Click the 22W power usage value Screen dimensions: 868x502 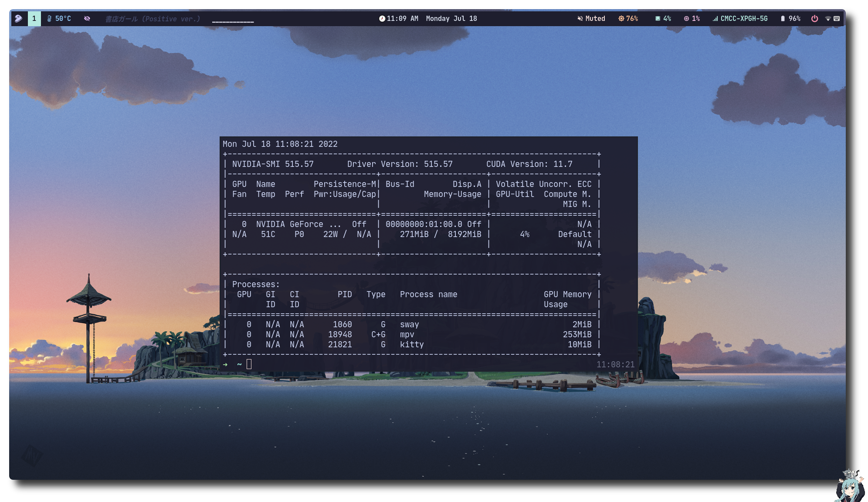coord(330,234)
